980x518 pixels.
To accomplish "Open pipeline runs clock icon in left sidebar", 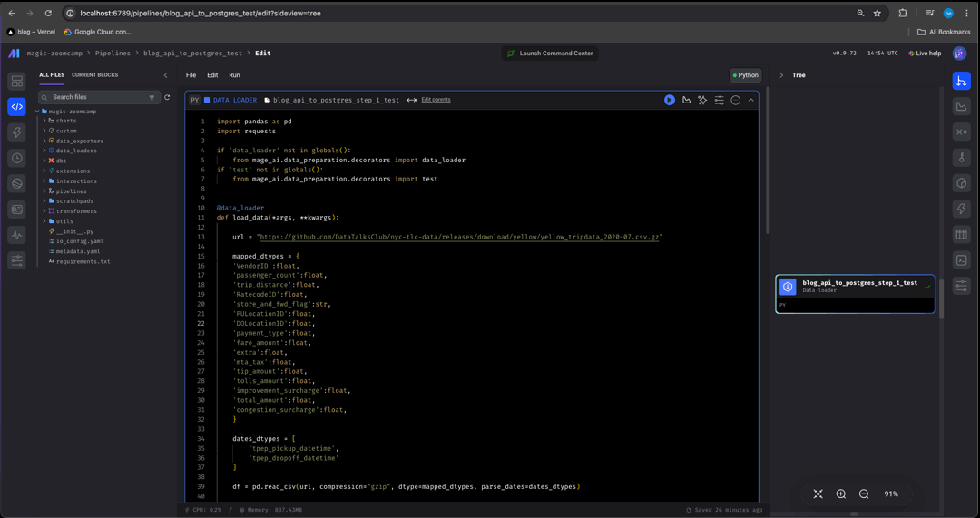I will [x=17, y=158].
